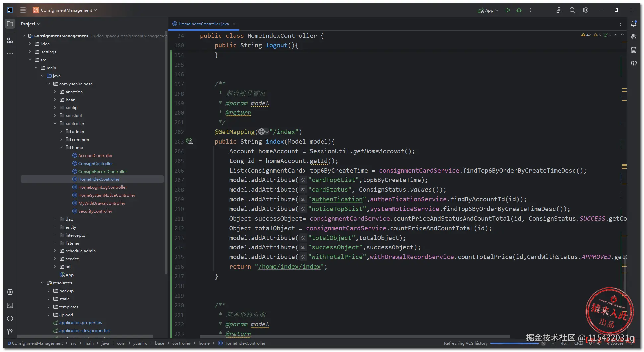Expand the admin package
Image resolution: width=644 pixels, height=352 pixels.
click(x=61, y=131)
